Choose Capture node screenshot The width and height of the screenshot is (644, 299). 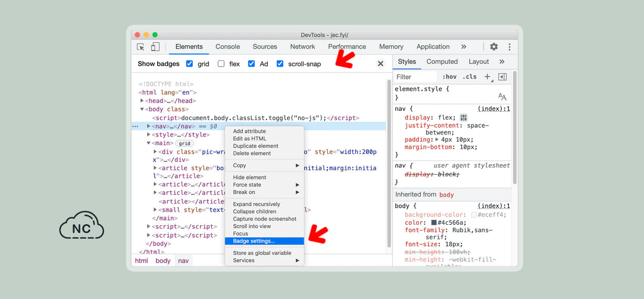pos(265,219)
